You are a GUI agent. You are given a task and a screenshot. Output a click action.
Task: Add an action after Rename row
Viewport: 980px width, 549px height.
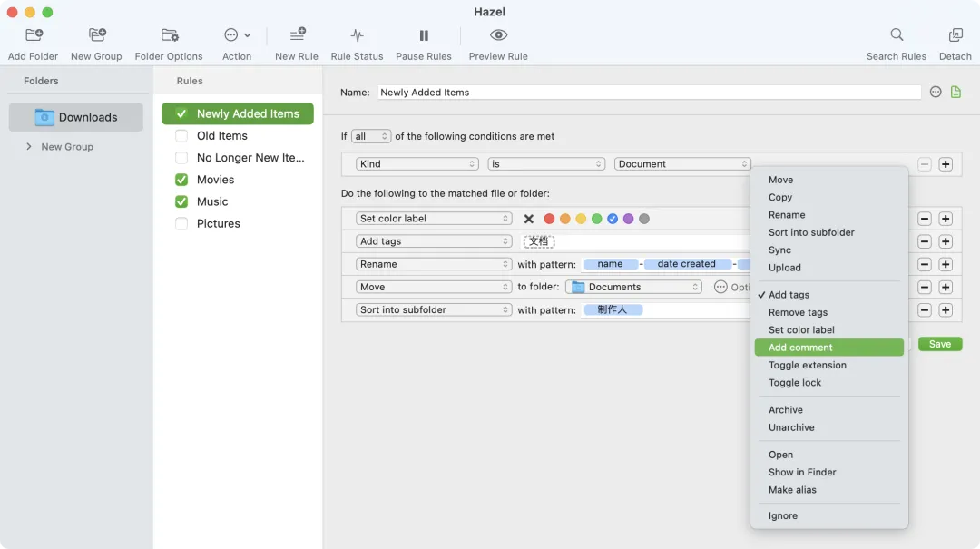click(946, 264)
